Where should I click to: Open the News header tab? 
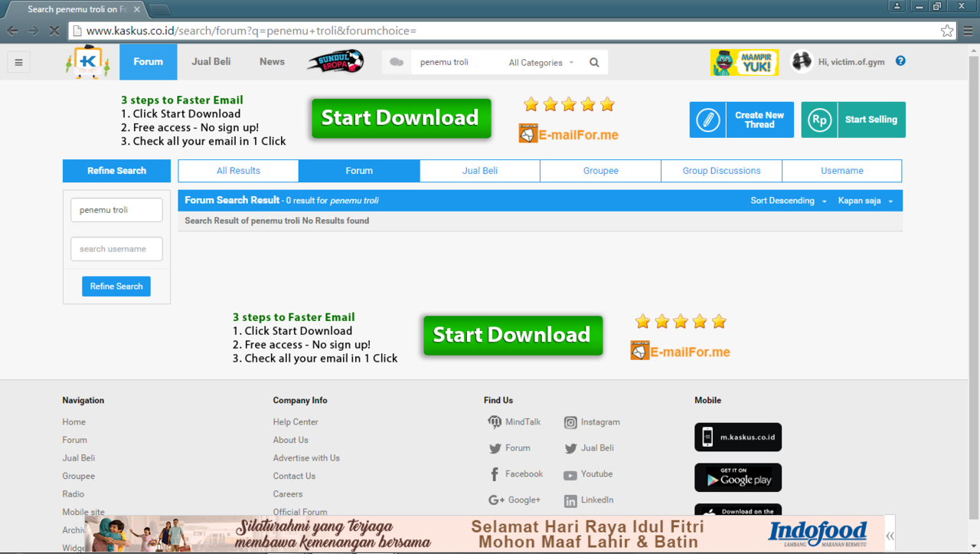272,62
